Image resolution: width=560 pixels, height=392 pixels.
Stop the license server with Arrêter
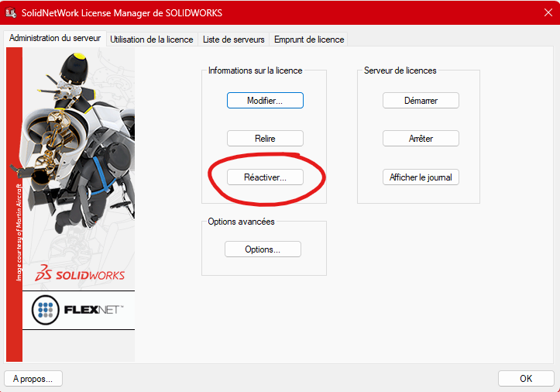[421, 139]
